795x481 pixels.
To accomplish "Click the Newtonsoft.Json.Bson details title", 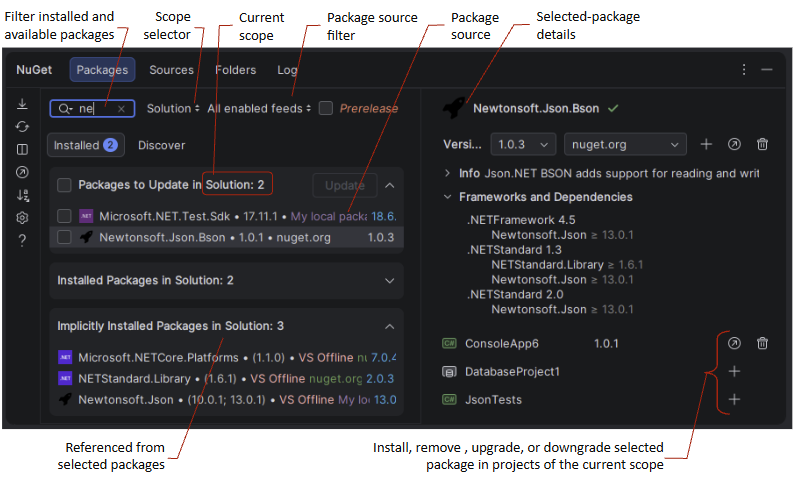I will [536, 108].
